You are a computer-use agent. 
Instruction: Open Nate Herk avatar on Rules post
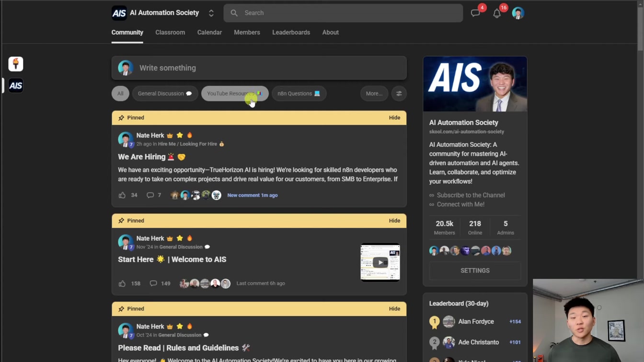[x=126, y=330]
